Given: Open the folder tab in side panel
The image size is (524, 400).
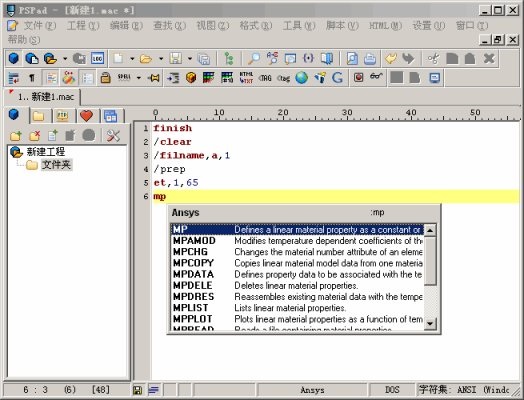Looking at the screenshot, I should pos(39,116).
